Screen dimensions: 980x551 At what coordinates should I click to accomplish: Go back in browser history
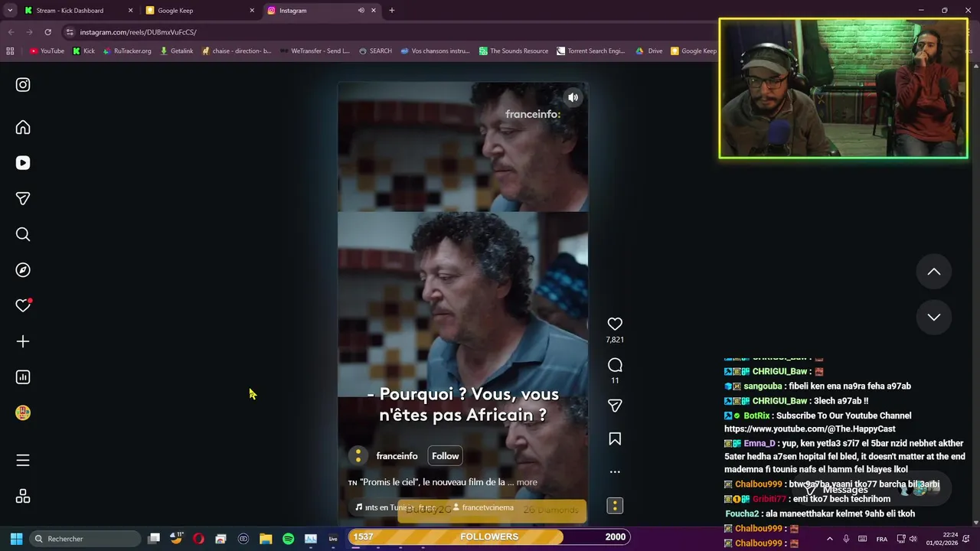pos(11,32)
